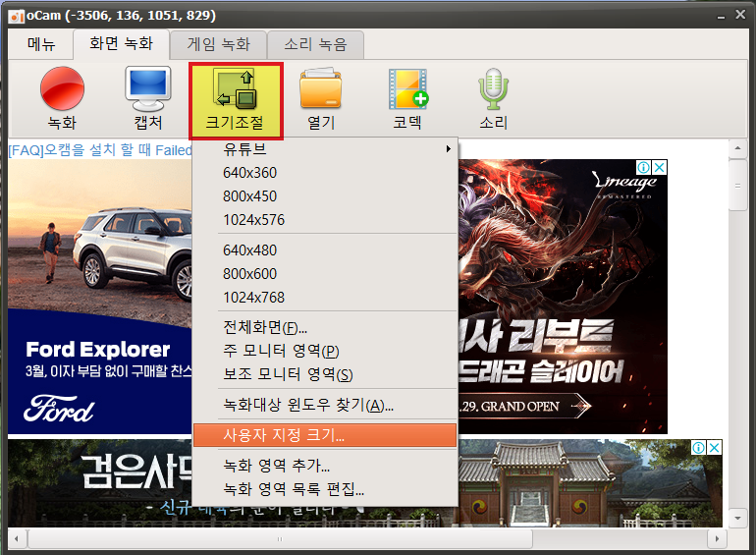Choose 보조 모니터 영역(S) option
This screenshot has height=555, width=756.
click(x=325, y=374)
